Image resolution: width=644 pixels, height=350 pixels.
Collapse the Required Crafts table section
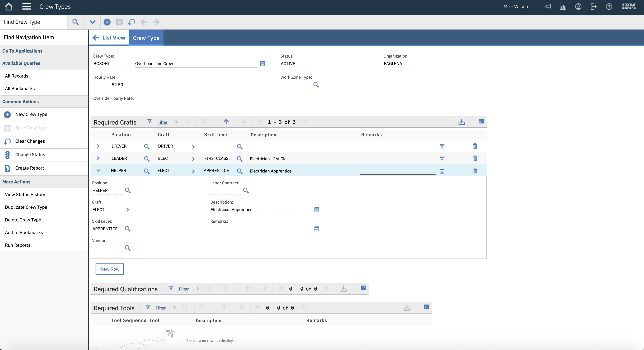click(481, 121)
